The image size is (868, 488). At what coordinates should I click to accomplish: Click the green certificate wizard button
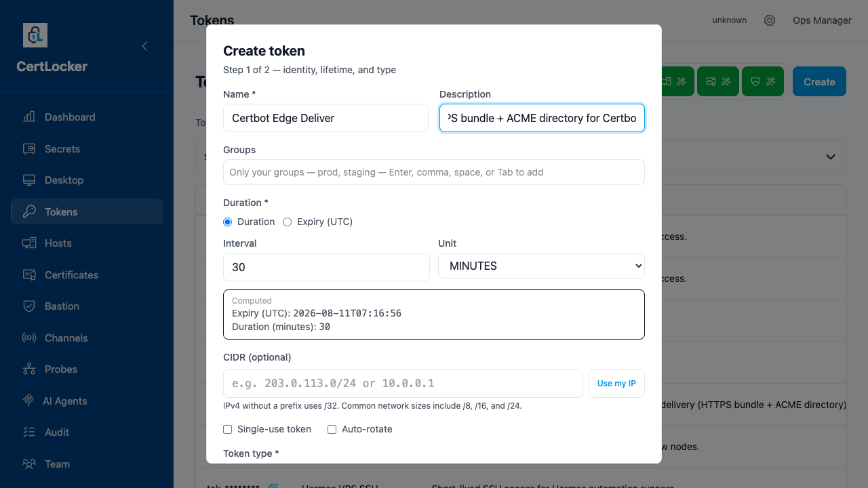tap(717, 81)
